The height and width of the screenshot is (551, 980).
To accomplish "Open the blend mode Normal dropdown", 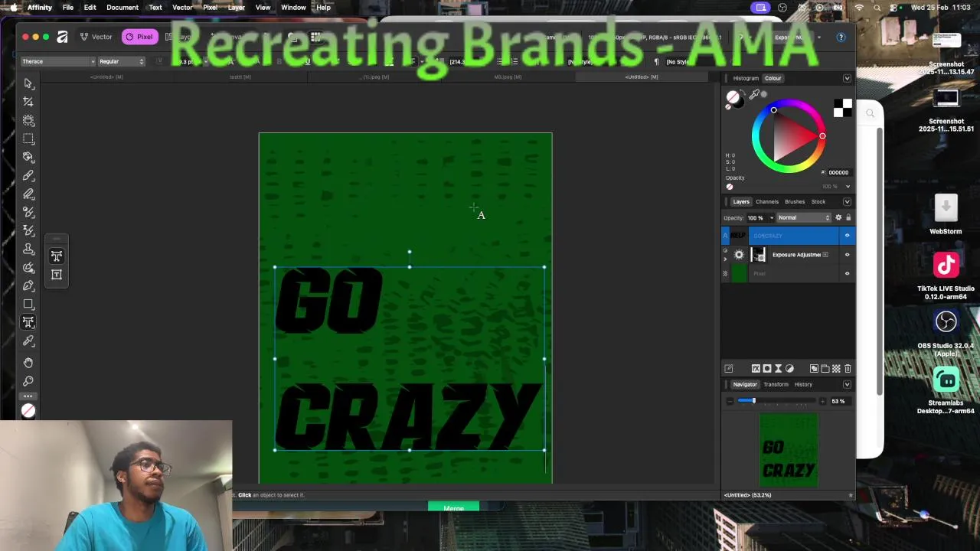I will click(x=804, y=217).
